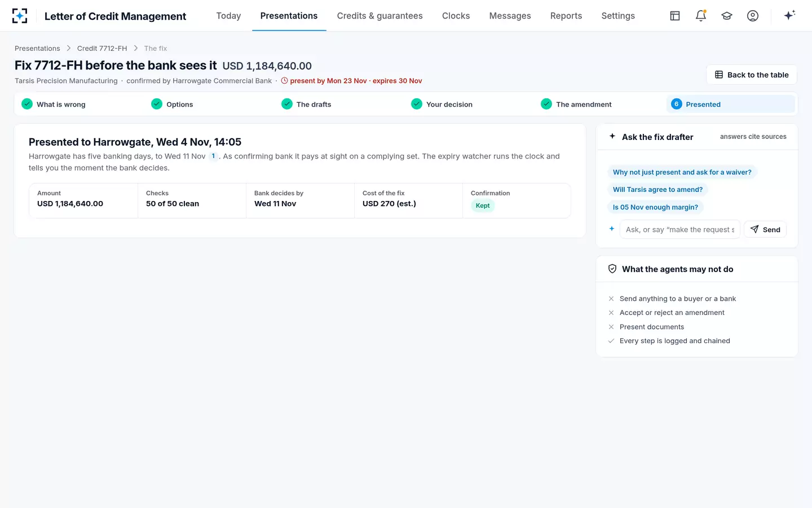Click the breadcrumb chevron after Presentations
The image size is (812, 508).
[69, 49]
